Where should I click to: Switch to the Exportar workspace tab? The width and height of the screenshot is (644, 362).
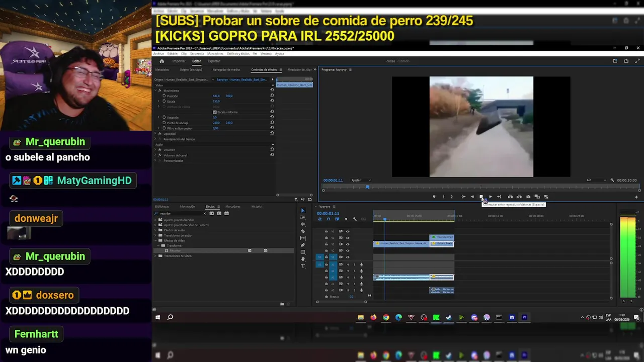point(214,61)
